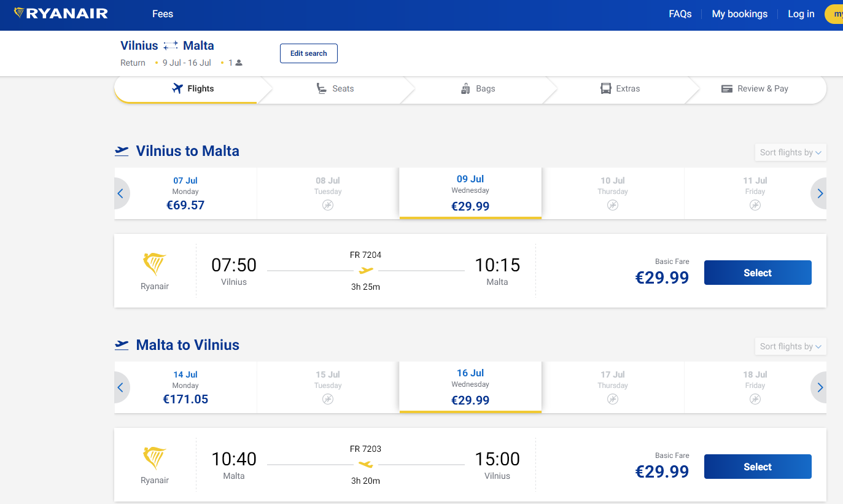Click the passenger icon in search summary

(x=239, y=63)
